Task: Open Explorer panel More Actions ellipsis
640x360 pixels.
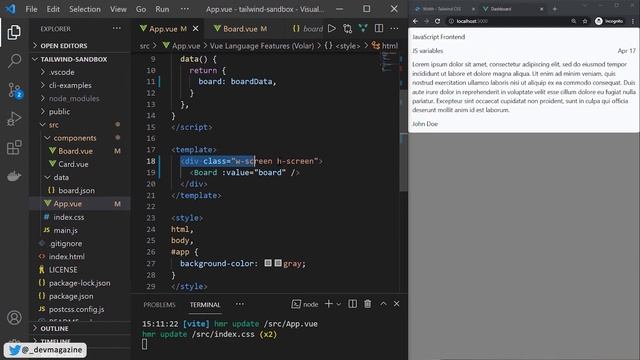Action: click(117, 29)
